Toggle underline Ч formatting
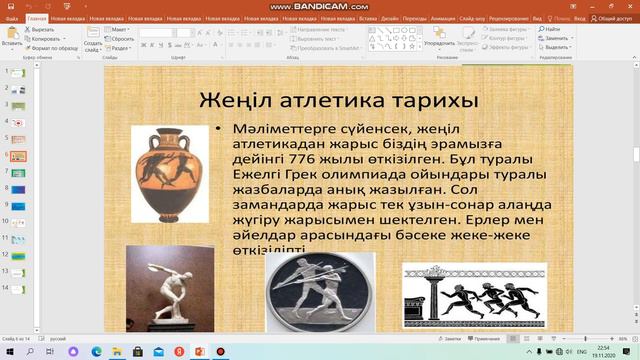This screenshot has height=360, width=640. [x=161, y=45]
